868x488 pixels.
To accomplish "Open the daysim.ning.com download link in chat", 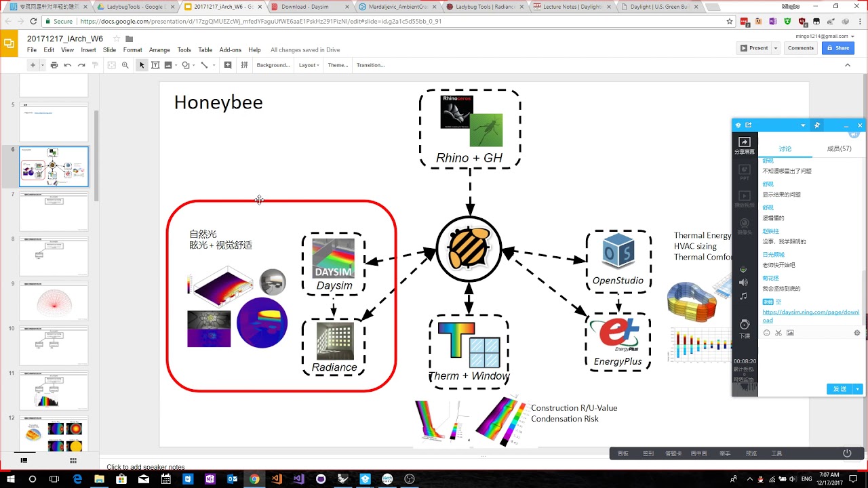I will 811,316.
